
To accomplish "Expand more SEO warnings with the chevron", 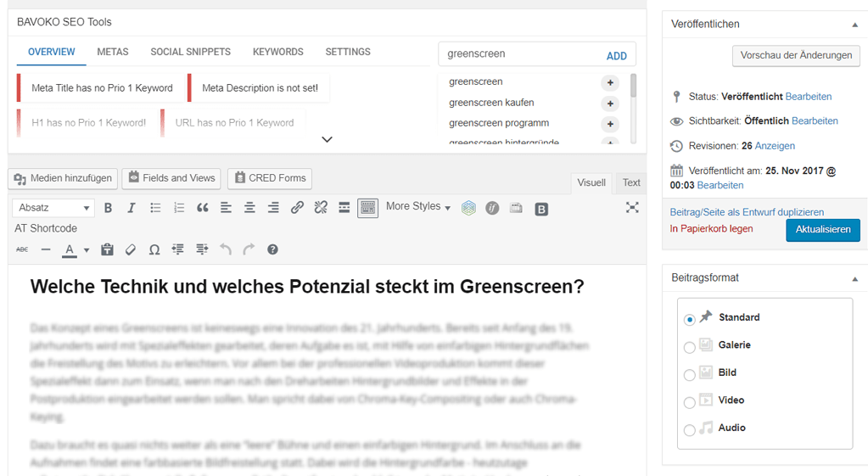I will [328, 139].
